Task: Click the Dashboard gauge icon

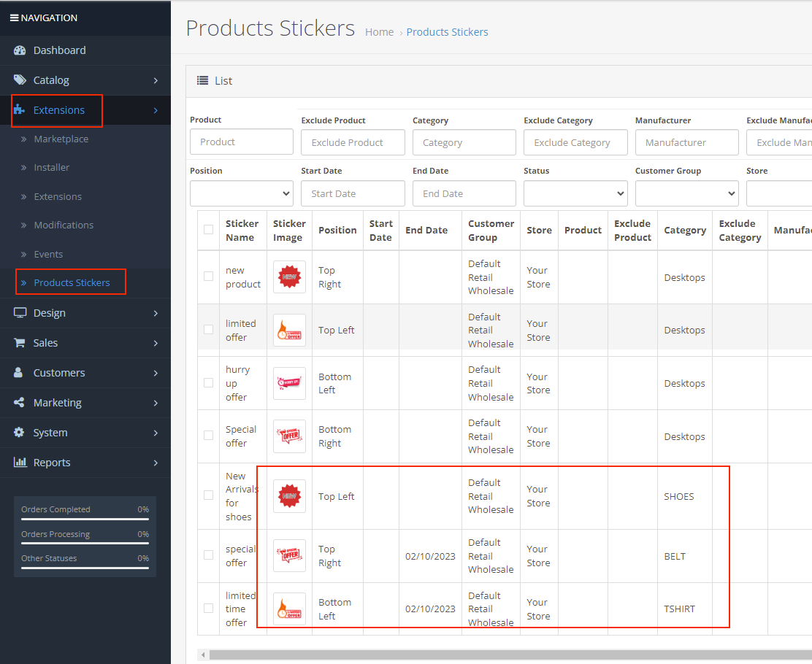Action: [20, 50]
